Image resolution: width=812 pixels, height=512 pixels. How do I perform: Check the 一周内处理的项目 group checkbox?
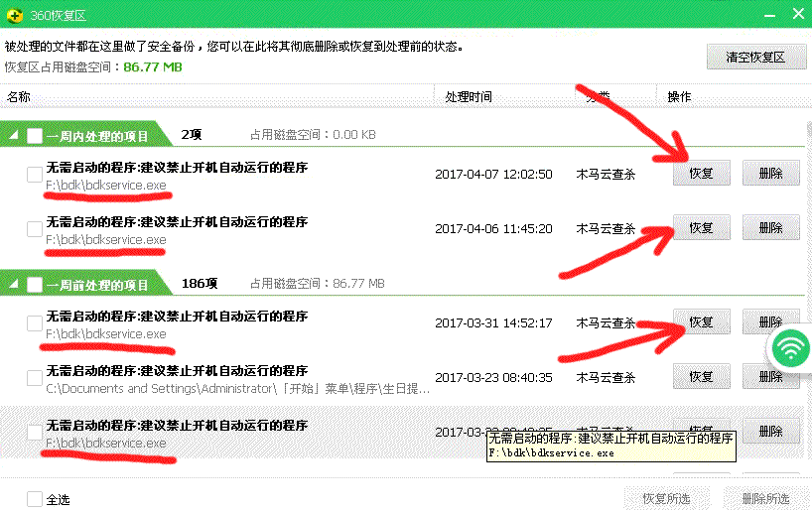coord(35,136)
